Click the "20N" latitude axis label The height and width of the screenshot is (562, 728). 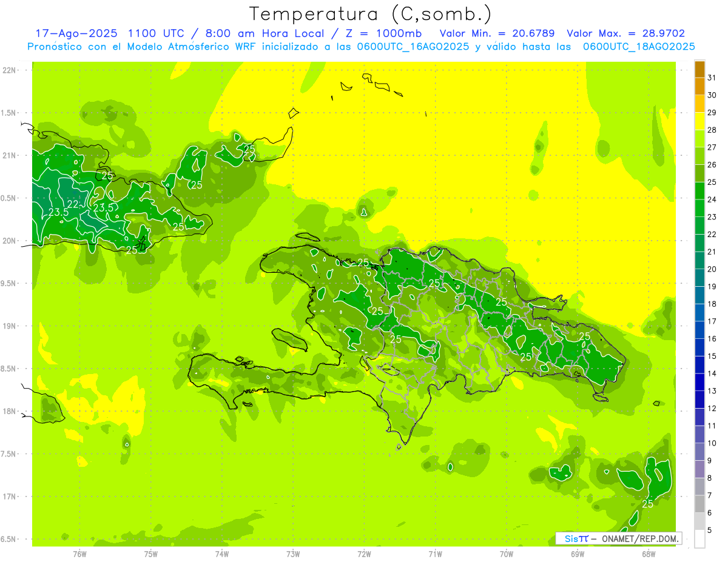pyautogui.click(x=10, y=241)
